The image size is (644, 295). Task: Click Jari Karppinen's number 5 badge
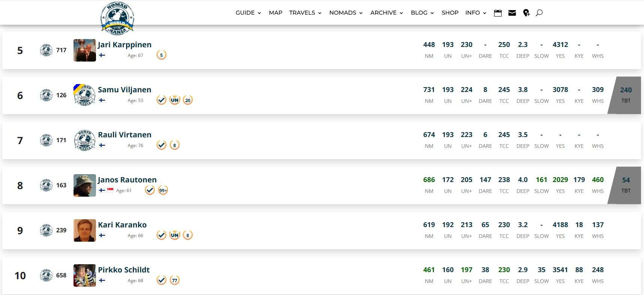[161, 55]
